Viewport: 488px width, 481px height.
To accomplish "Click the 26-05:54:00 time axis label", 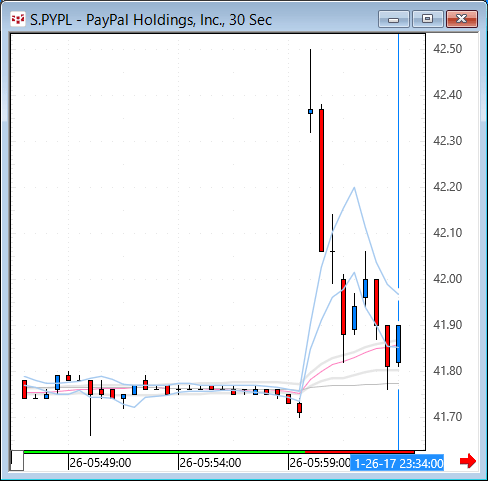I will 210,463.
